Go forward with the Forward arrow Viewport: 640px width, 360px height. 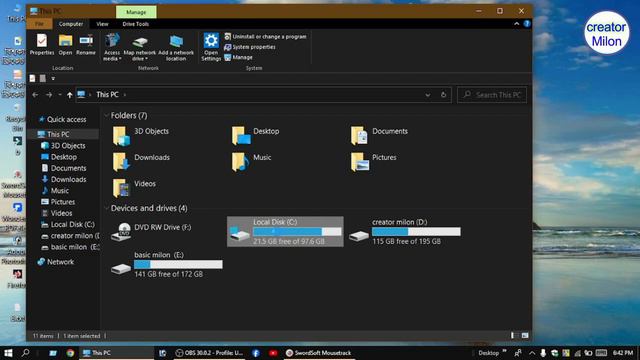49,95
